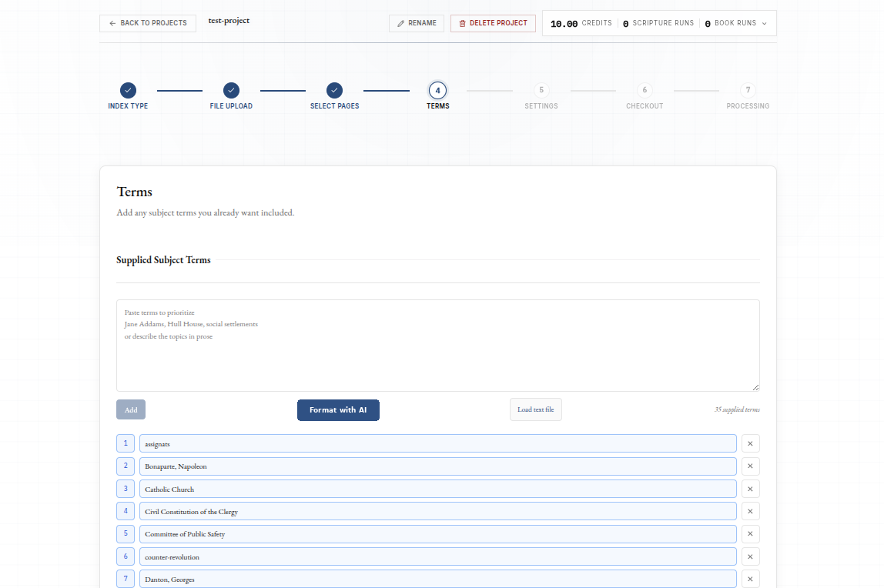Open Index Type step checkmark
Image resolution: width=884 pixels, height=588 pixels.
coord(128,90)
